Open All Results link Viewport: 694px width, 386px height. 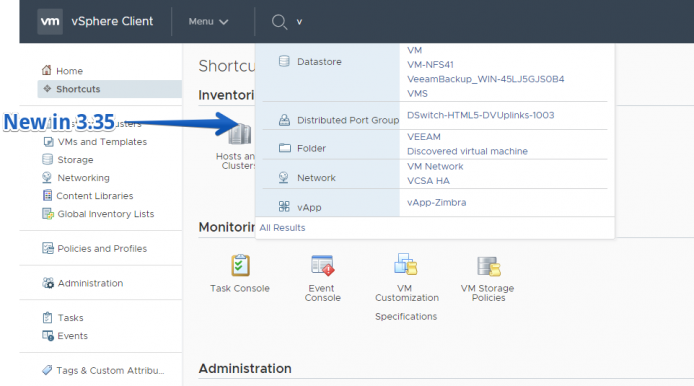pyautogui.click(x=282, y=228)
